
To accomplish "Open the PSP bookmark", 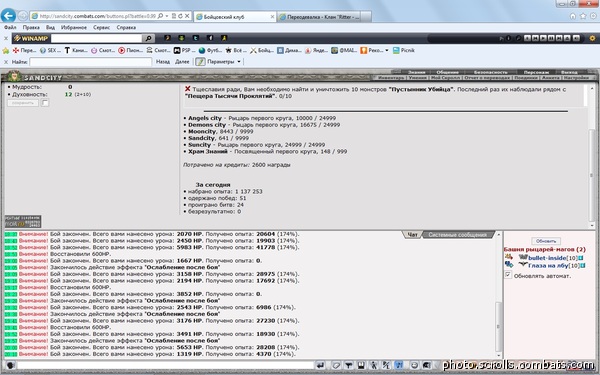I will pos(184,50).
